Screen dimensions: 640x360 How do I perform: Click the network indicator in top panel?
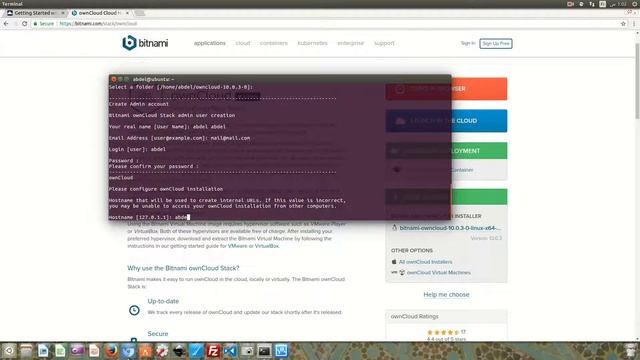point(592,4)
